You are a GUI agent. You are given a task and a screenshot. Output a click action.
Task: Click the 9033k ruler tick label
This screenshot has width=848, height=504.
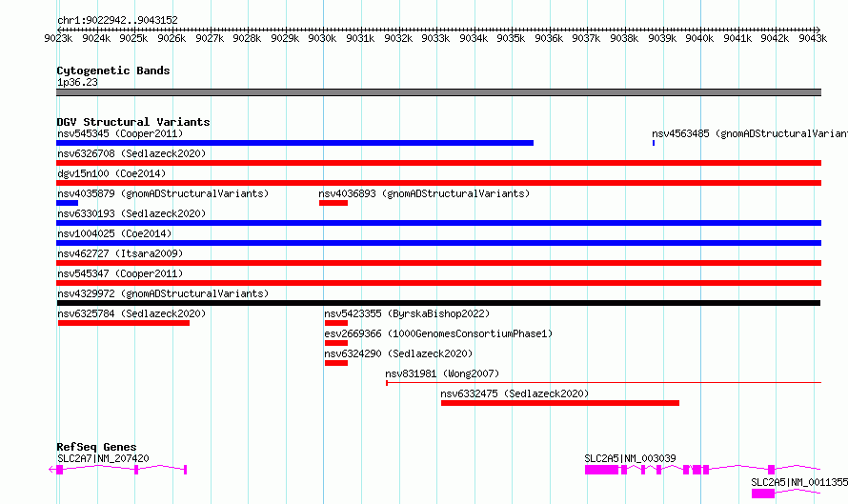click(435, 38)
